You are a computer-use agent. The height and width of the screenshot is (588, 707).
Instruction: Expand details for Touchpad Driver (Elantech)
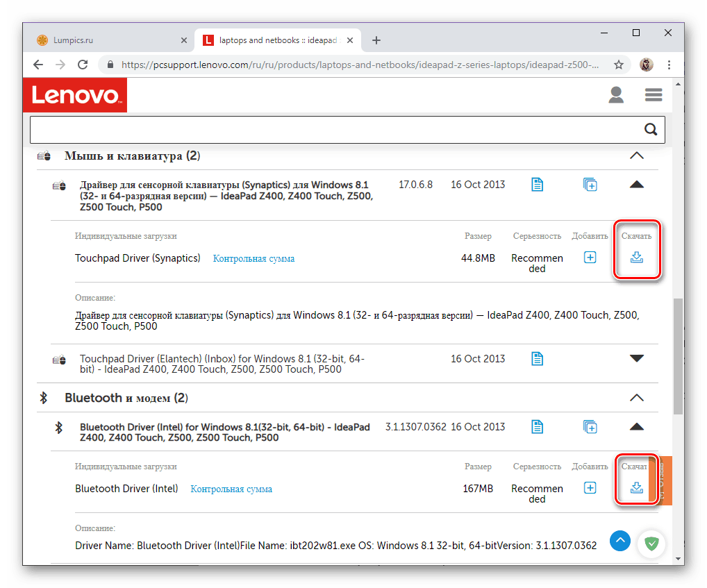click(636, 358)
